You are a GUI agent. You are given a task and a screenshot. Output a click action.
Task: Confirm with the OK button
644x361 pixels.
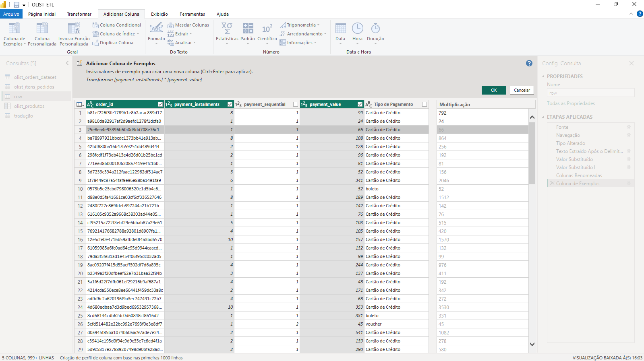pos(493,90)
